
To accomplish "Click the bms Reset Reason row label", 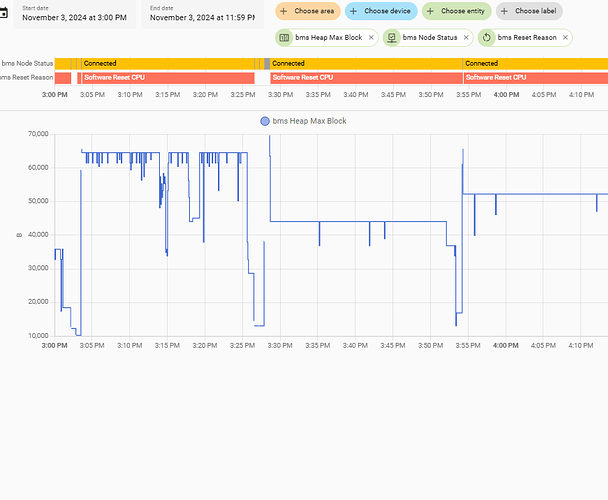I will pyautogui.click(x=26, y=78).
